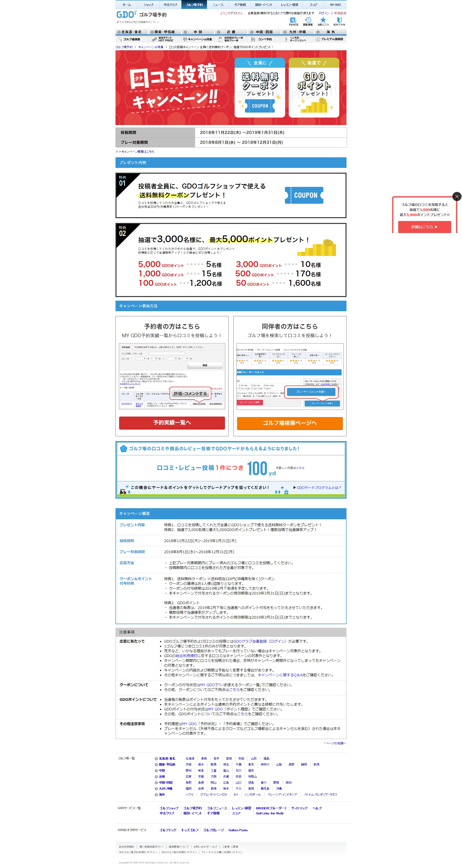Click the 初めての方 beginner guide icon

tap(339, 20)
